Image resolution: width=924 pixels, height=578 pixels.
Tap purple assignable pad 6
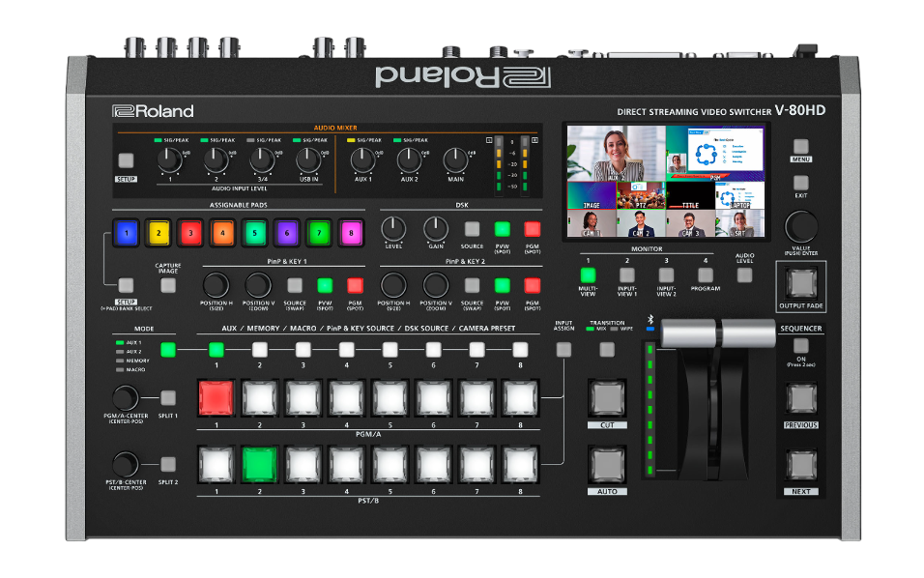287,232
